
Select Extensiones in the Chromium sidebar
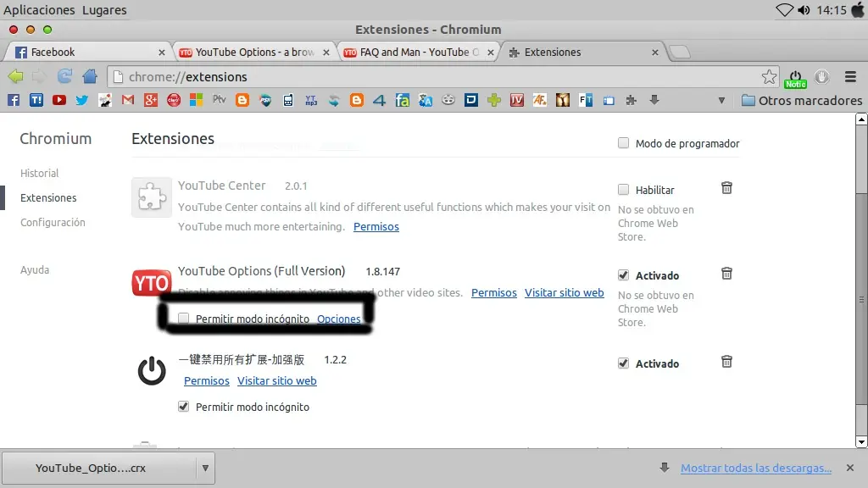(x=48, y=197)
